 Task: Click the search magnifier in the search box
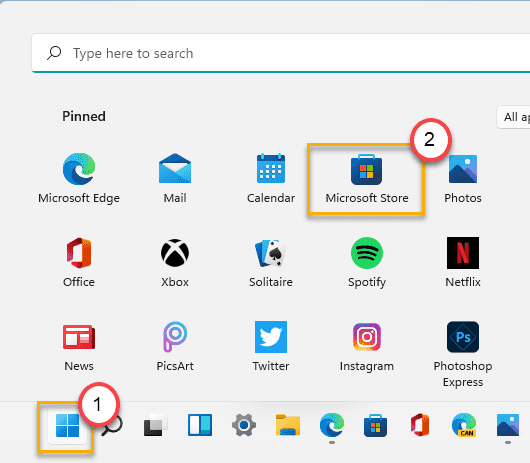click(x=54, y=53)
